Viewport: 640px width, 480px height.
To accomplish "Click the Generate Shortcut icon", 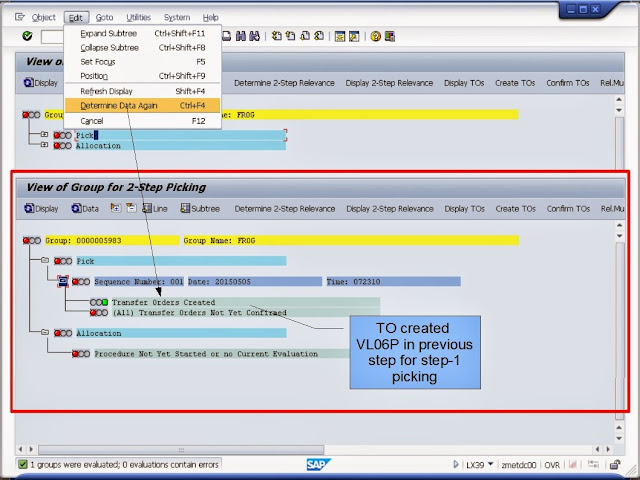I will coord(354,36).
